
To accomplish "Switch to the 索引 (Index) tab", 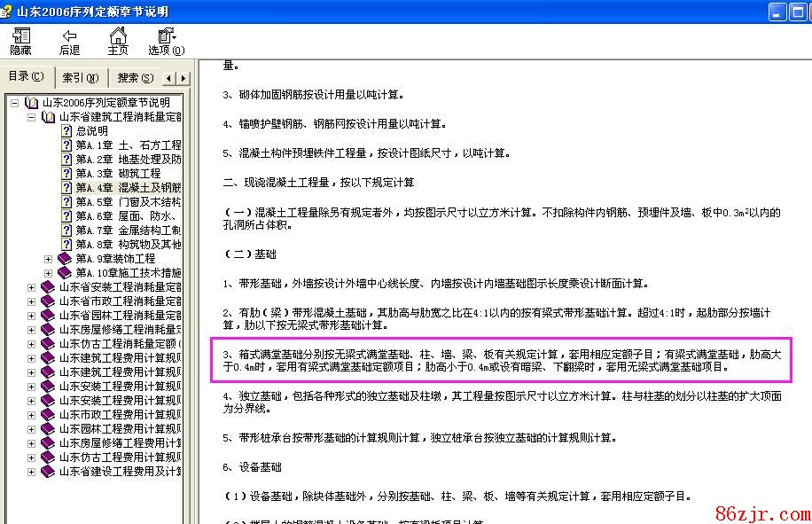I will (79, 78).
